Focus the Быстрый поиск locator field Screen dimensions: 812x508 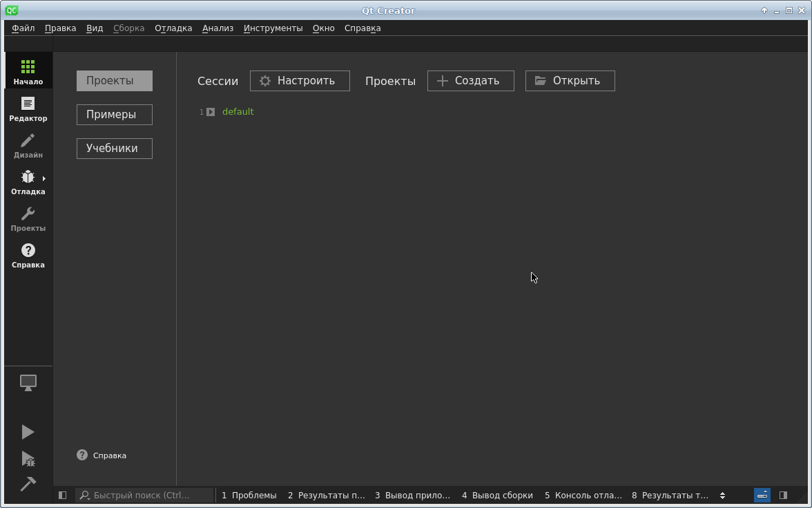pos(148,495)
